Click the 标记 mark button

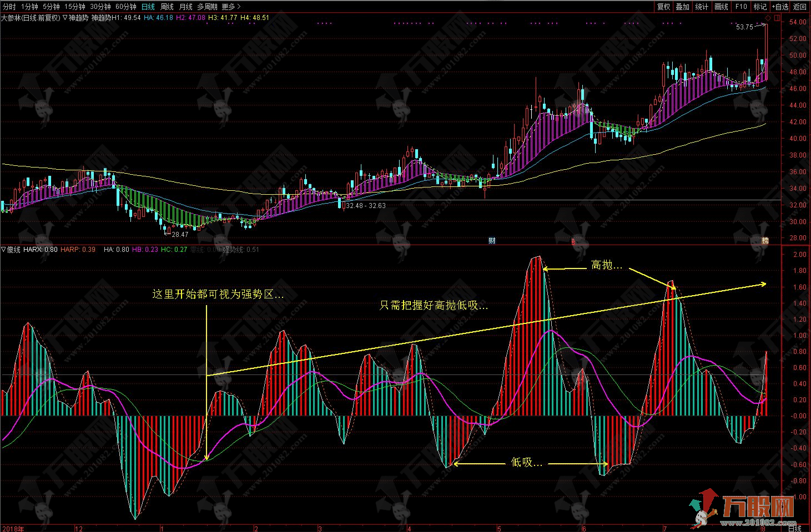coord(760,7)
